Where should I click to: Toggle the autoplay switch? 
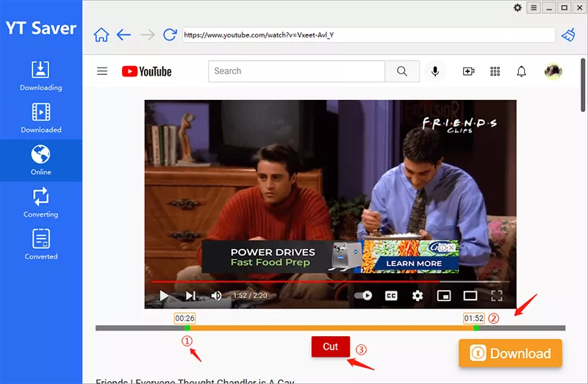(x=363, y=296)
